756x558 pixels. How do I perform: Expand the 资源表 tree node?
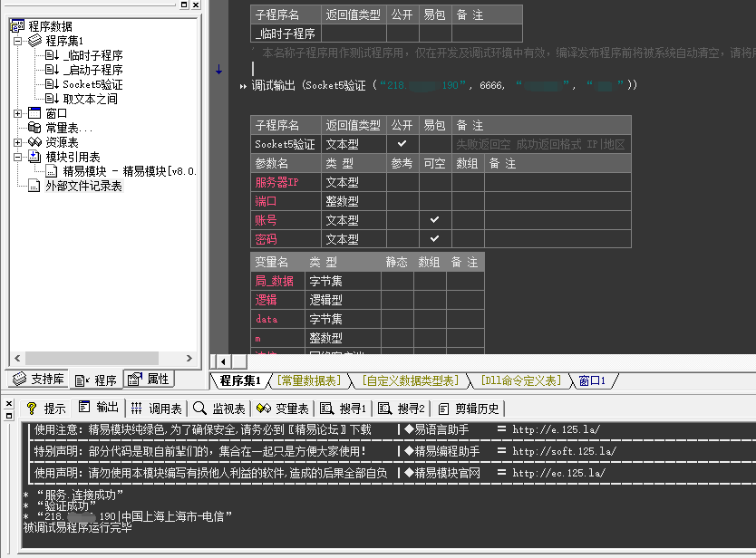[18, 142]
